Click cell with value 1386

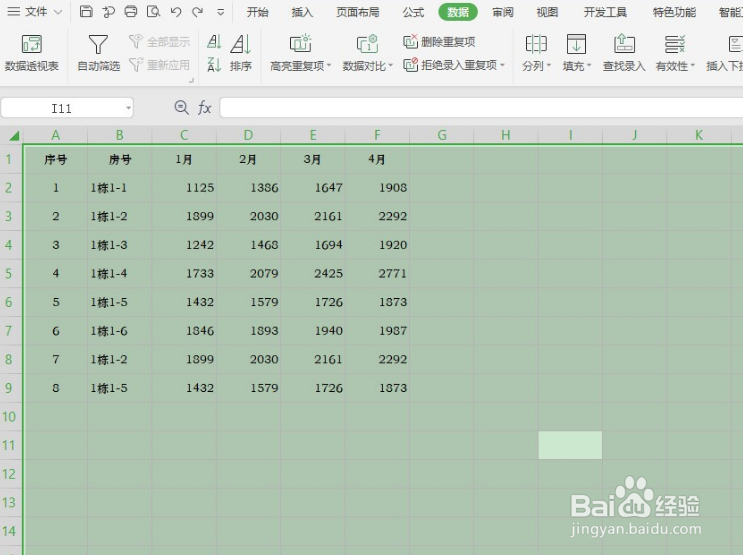[x=249, y=188]
